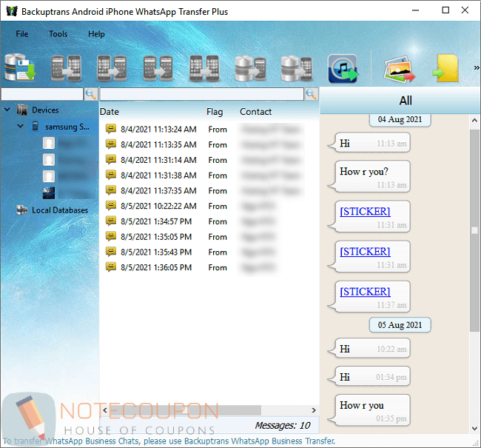Collapse the Devices tree node
This screenshot has width=481, height=448.
(x=7, y=110)
